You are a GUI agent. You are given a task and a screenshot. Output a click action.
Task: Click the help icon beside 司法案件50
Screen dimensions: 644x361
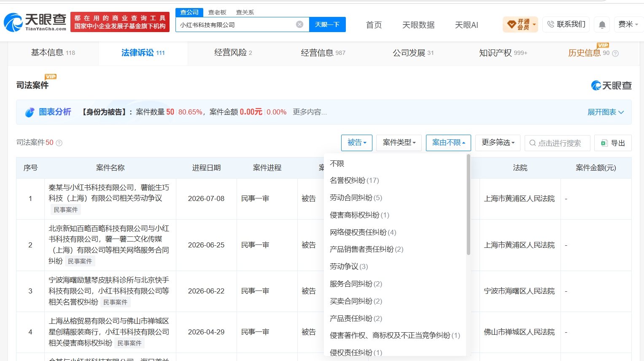tap(59, 143)
